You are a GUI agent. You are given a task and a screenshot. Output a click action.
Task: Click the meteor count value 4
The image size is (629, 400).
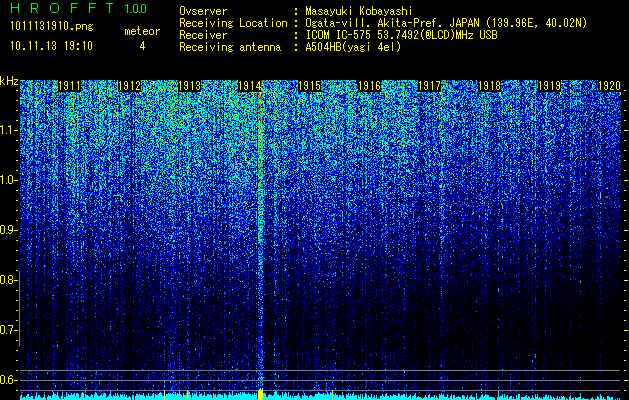142,46
